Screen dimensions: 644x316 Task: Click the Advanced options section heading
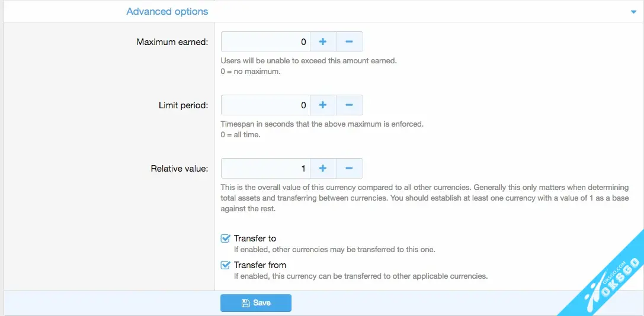pyautogui.click(x=167, y=11)
